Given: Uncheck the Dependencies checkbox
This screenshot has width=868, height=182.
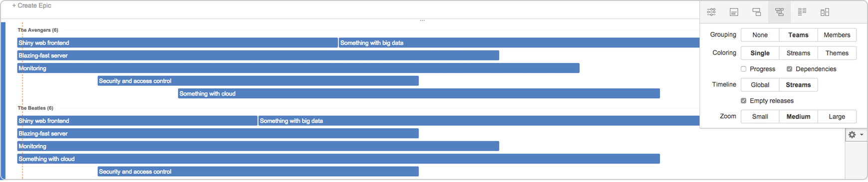Looking at the screenshot, I should [789, 69].
